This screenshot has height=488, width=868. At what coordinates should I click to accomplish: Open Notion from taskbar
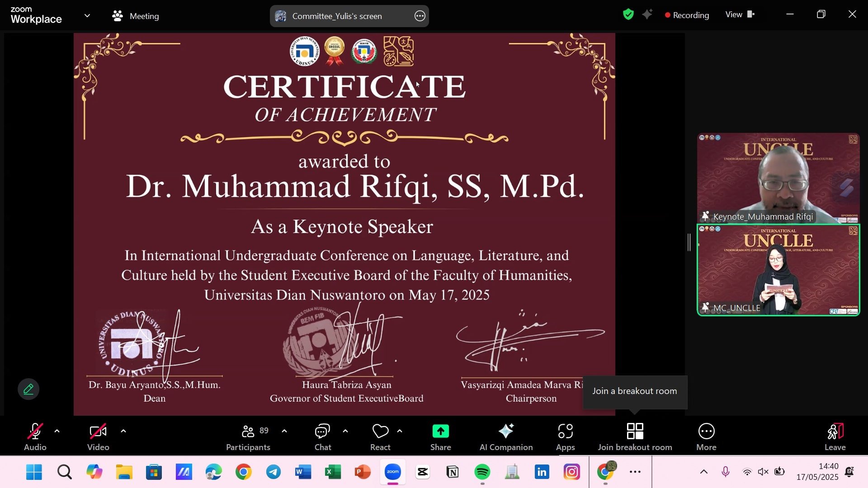click(453, 472)
